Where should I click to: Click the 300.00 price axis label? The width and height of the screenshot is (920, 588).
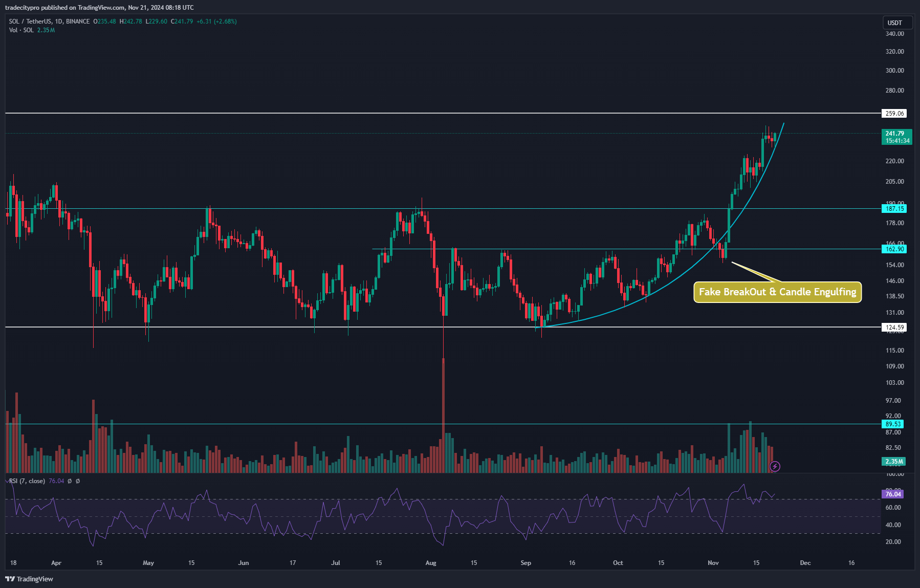895,71
